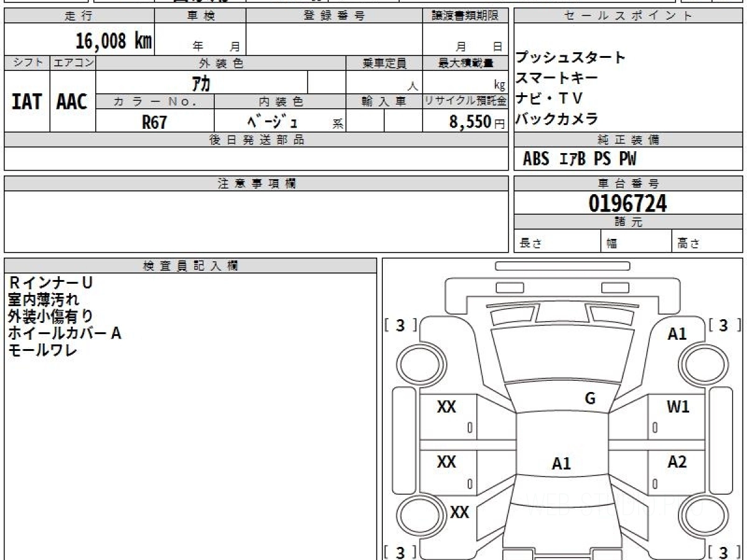Image resolution: width=747 pixels, height=560 pixels.
Task: Click the 車検 header cell
Action: pyautogui.click(x=200, y=16)
